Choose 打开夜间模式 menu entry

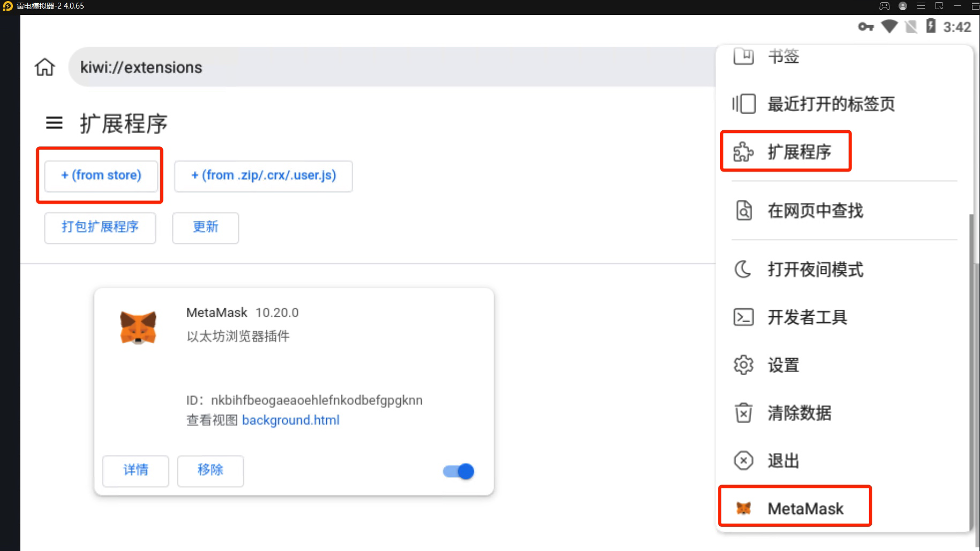point(844,269)
